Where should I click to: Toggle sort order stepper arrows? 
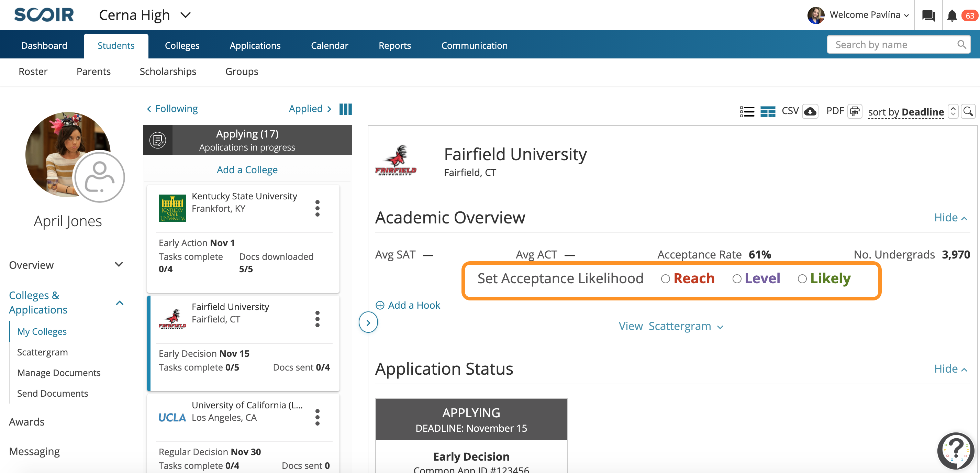point(953,111)
